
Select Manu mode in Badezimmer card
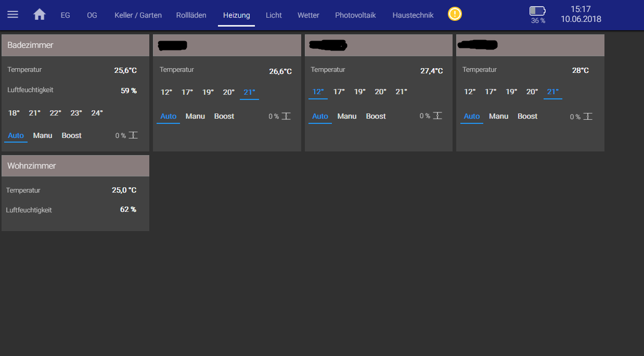click(x=43, y=135)
